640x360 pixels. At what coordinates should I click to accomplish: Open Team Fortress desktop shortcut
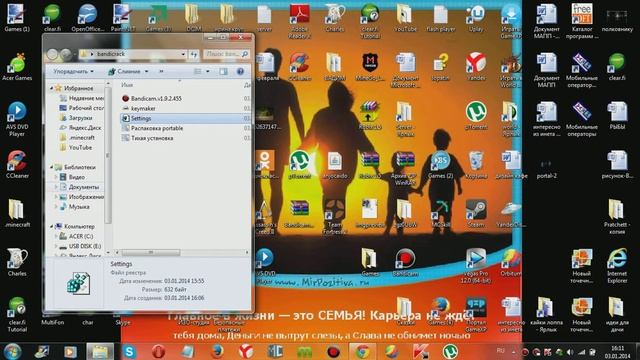[x=335, y=216]
